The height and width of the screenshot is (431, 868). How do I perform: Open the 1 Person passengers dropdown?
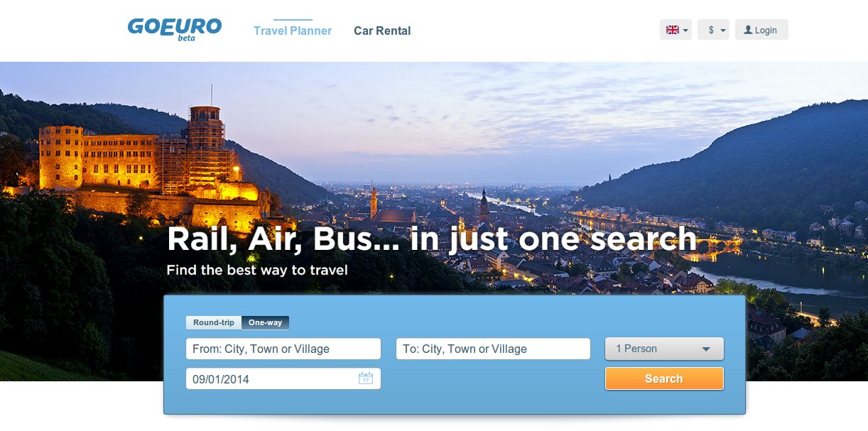(664, 349)
